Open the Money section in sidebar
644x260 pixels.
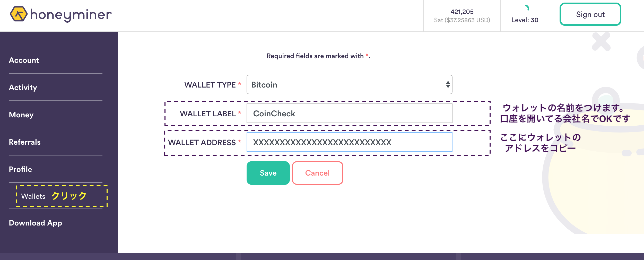[21, 115]
